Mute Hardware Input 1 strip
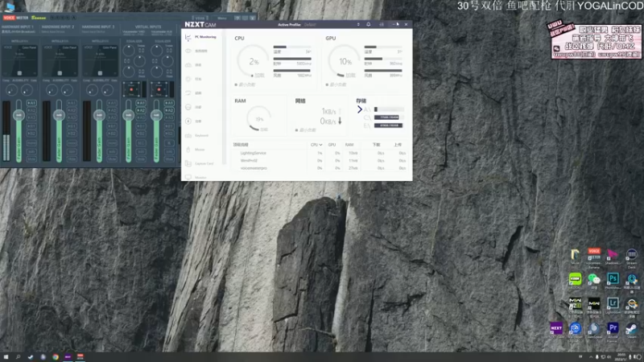The height and width of the screenshot is (362, 644). [31, 158]
